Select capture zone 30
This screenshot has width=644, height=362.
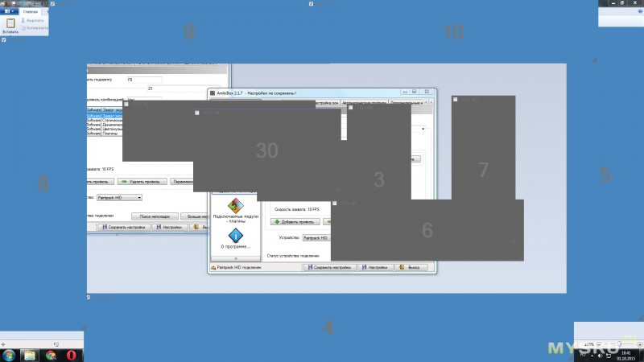click(x=267, y=150)
